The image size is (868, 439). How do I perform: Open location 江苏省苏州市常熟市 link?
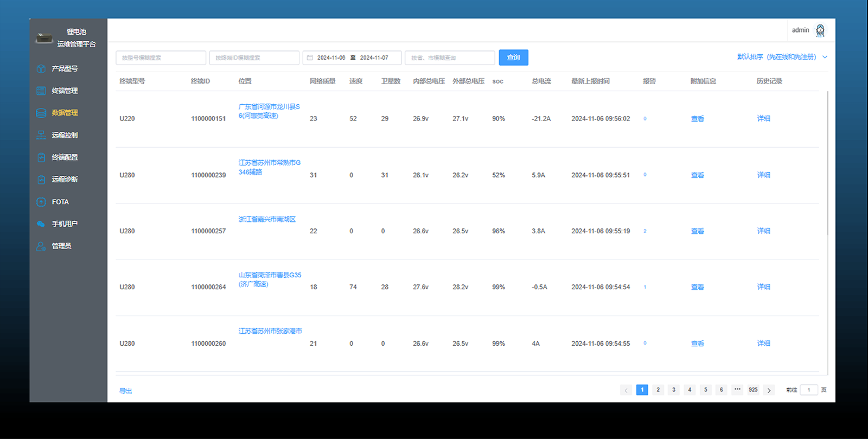click(269, 167)
